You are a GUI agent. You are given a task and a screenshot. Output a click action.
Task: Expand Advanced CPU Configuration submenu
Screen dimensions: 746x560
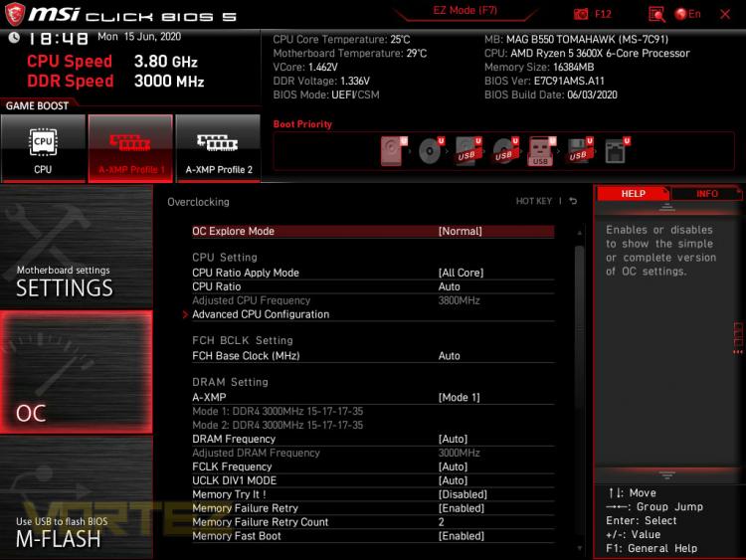[261, 314]
